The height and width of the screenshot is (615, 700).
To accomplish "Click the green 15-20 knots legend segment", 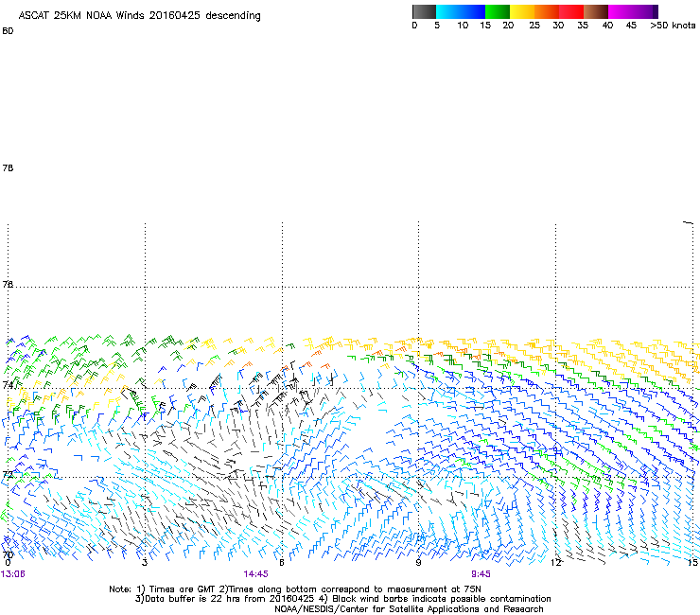I will point(498,11).
